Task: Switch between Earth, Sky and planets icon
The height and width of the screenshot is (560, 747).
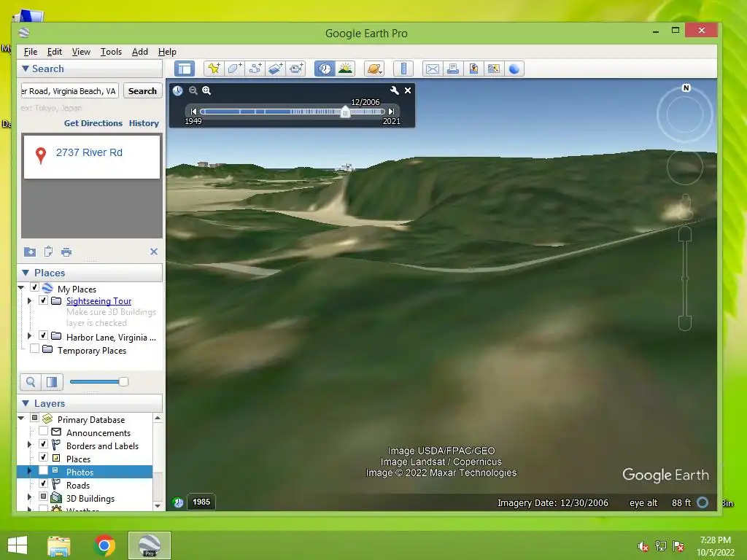Action: (x=374, y=69)
